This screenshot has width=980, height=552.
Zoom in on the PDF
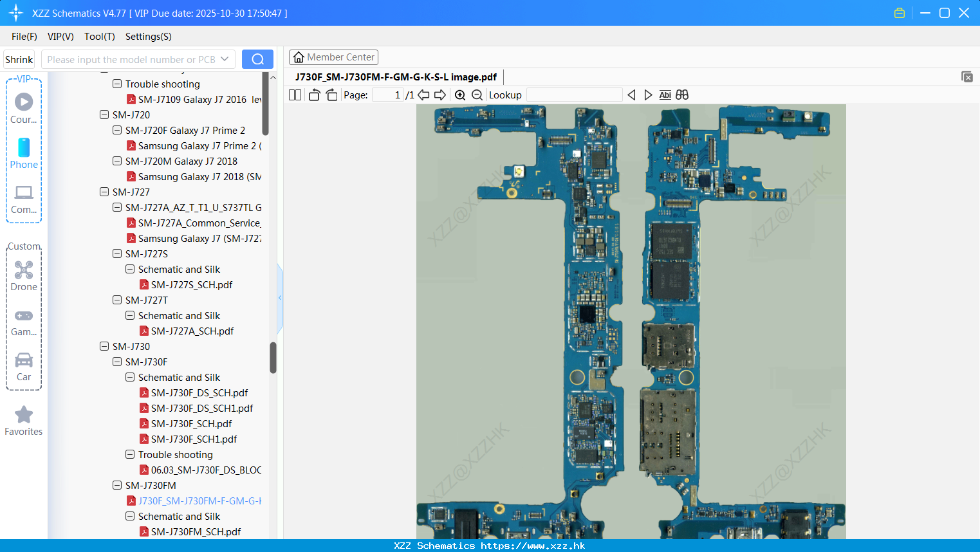(x=460, y=95)
